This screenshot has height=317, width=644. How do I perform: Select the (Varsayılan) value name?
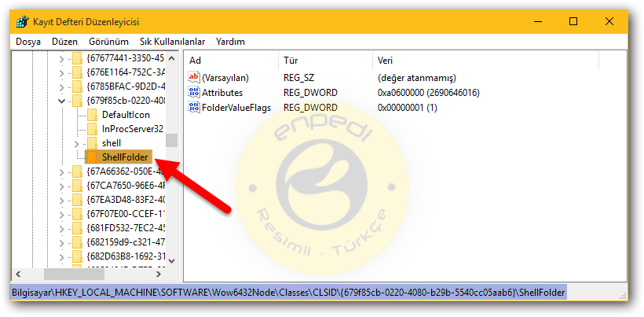225,78
